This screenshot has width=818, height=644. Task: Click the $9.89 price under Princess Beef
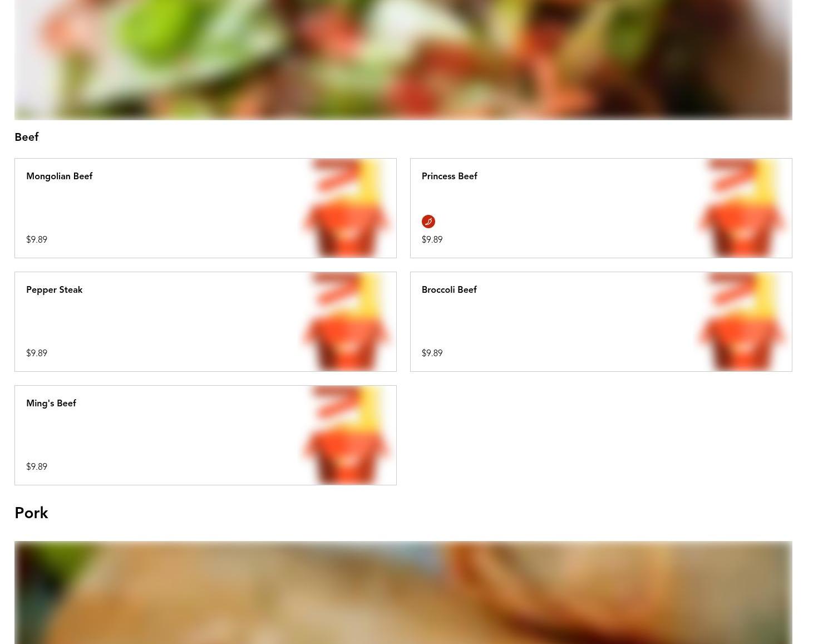tap(432, 239)
